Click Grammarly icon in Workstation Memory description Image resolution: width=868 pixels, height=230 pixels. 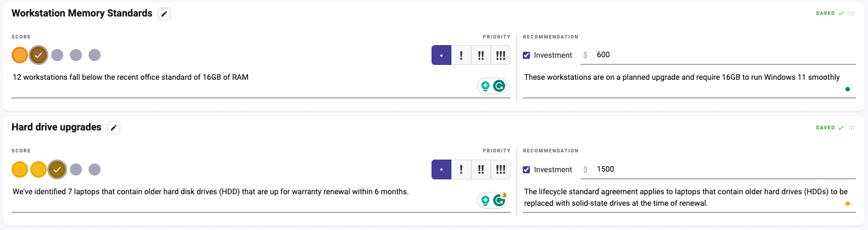(x=499, y=86)
